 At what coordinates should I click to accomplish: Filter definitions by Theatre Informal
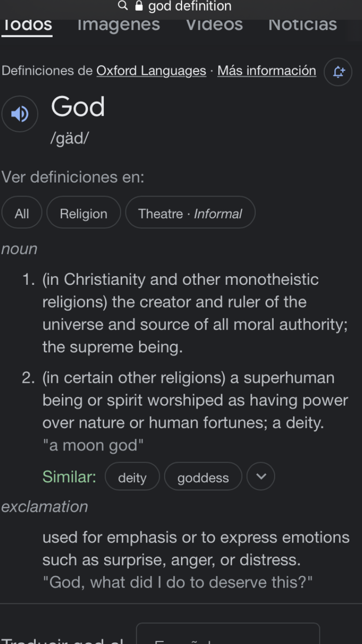click(x=190, y=212)
